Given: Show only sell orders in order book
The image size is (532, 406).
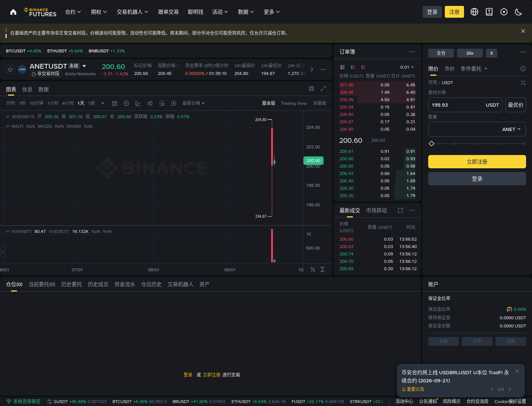Looking at the screenshot, I should pyautogui.click(x=363, y=67).
